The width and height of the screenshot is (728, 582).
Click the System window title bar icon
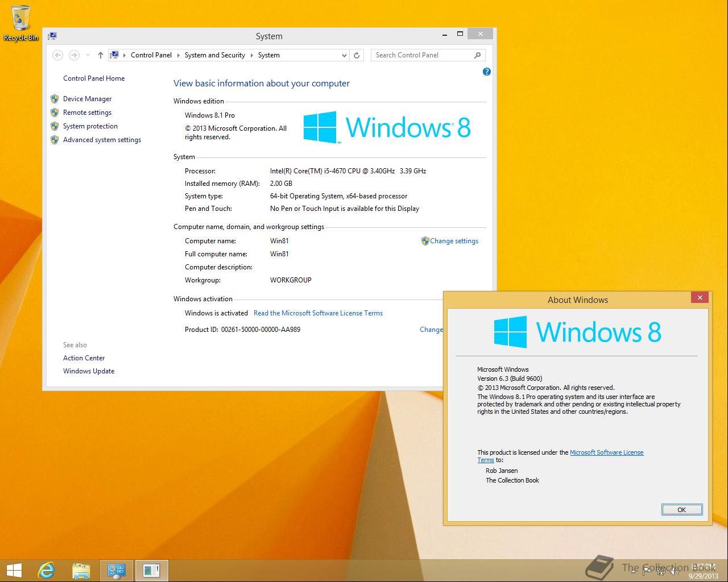[x=52, y=36]
